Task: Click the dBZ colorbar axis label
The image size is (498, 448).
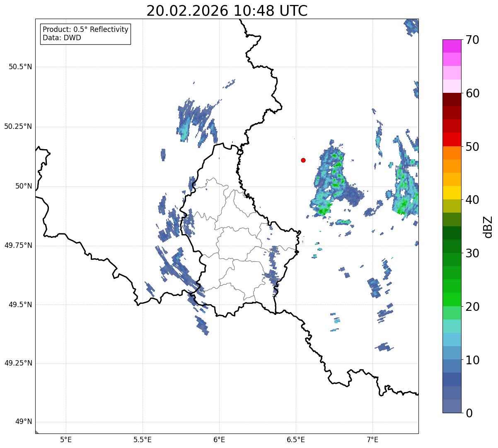Action: (488, 226)
